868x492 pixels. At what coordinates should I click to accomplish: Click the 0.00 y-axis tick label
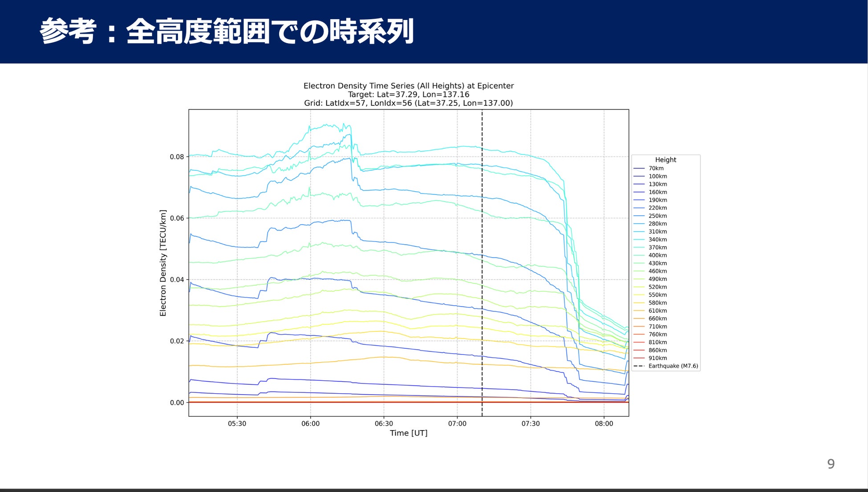point(177,403)
